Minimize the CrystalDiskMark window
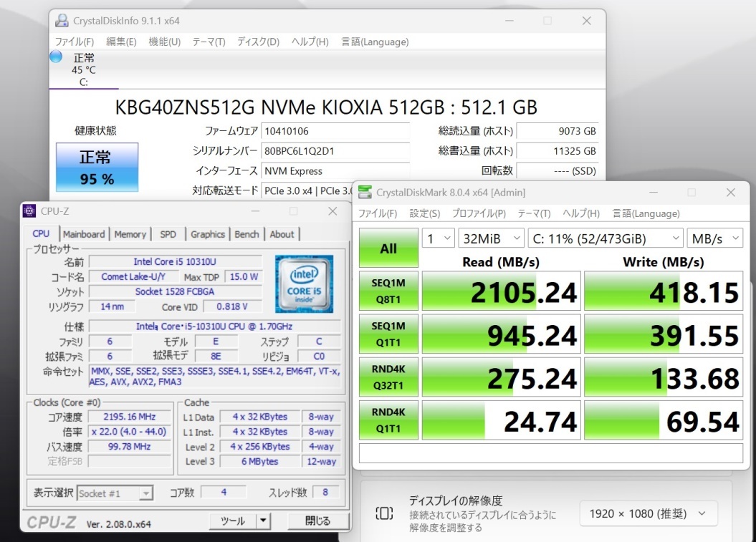756x542 pixels. click(654, 192)
